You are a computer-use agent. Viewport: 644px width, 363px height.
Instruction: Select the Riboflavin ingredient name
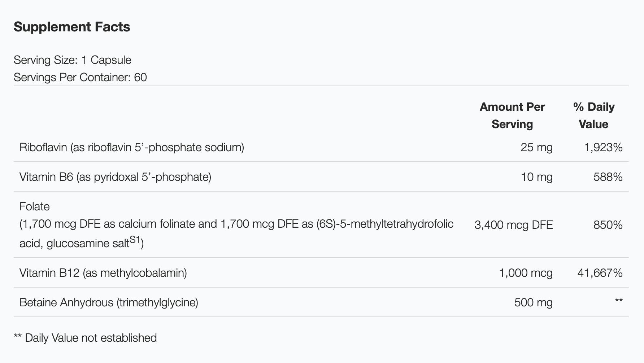[132, 147]
